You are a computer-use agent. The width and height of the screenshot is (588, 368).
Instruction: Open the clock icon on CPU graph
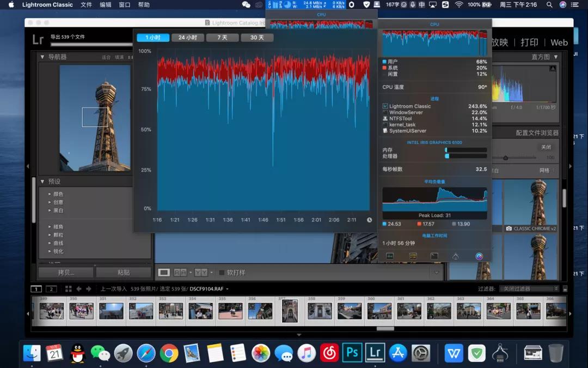(369, 220)
